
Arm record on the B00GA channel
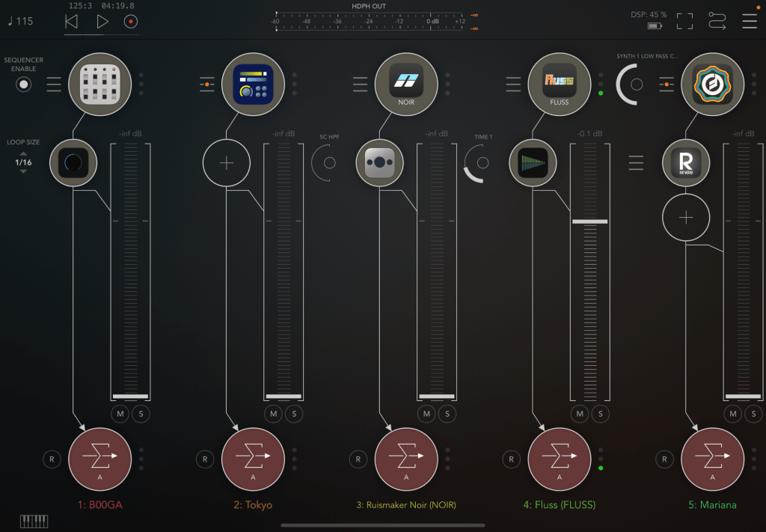(52, 459)
